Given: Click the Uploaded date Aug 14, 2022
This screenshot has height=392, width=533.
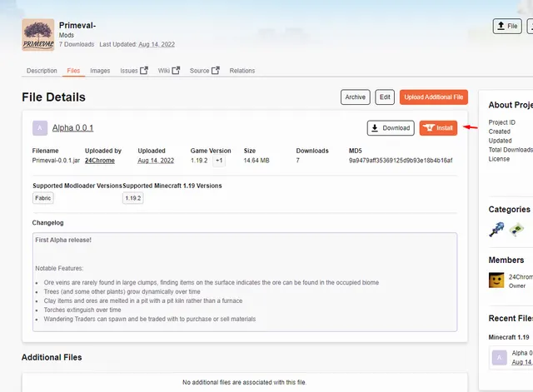Looking at the screenshot, I should pos(156,161).
